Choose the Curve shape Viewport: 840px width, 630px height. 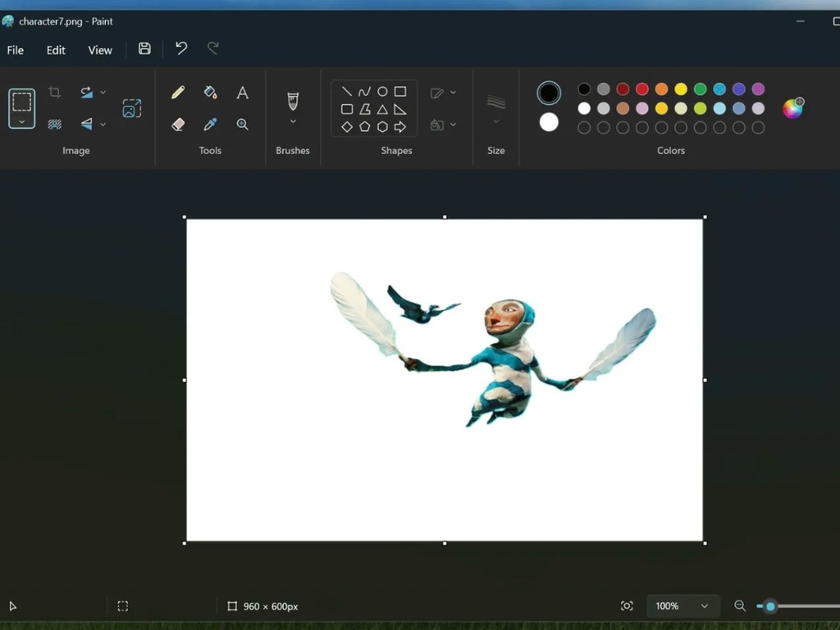click(x=364, y=92)
